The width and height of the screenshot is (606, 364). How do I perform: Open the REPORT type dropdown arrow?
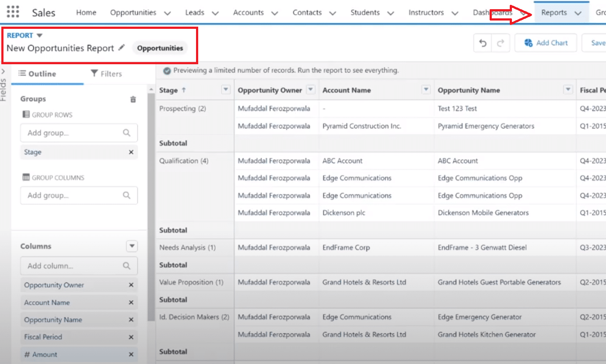point(39,35)
